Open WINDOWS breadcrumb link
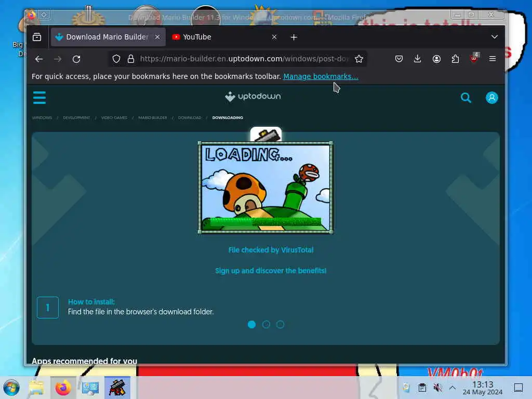532x399 pixels. tap(42, 118)
